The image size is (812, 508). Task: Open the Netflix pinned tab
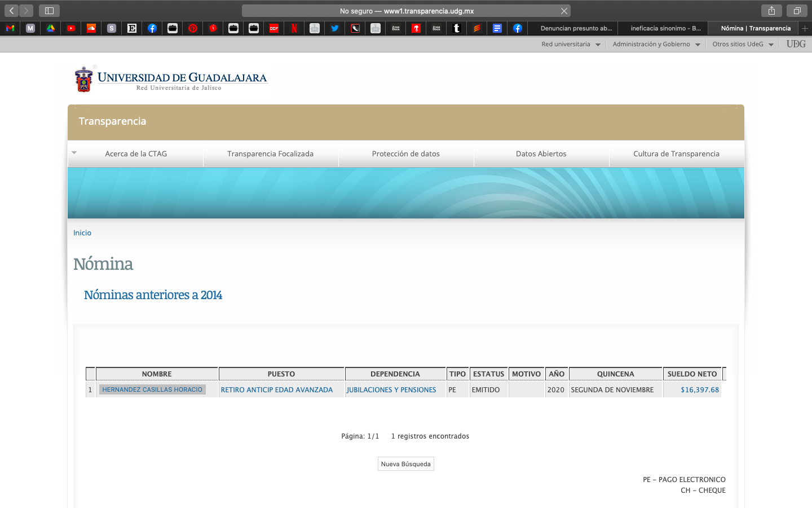click(294, 28)
